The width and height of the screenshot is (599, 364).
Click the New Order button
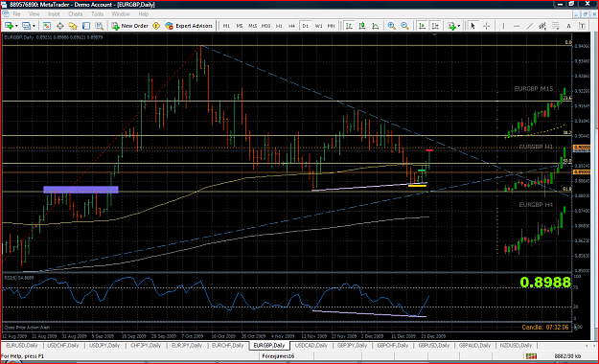click(130, 26)
